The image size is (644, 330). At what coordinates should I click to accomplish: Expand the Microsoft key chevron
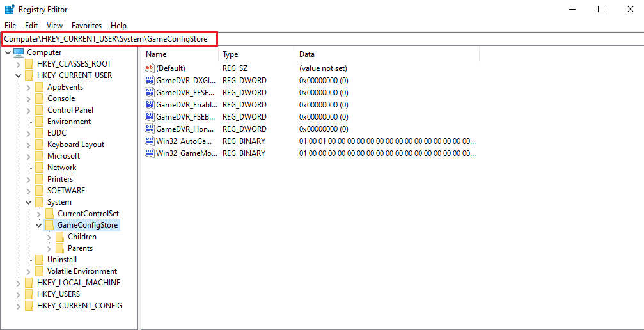(x=28, y=156)
